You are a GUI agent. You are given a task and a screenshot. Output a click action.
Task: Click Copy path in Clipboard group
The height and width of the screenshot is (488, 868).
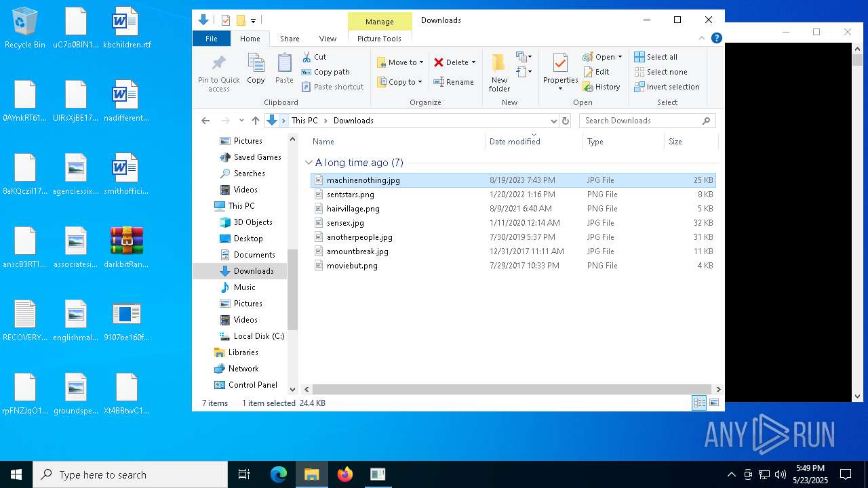tap(325, 72)
